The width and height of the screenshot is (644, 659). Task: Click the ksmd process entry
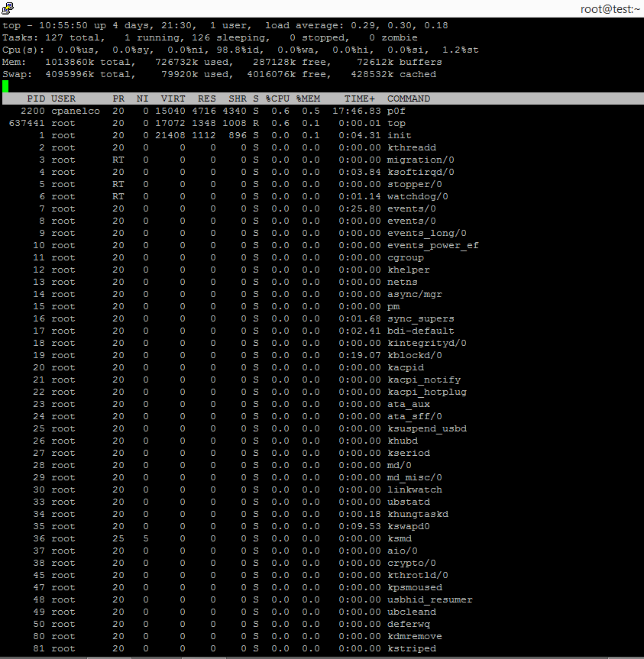point(400,538)
